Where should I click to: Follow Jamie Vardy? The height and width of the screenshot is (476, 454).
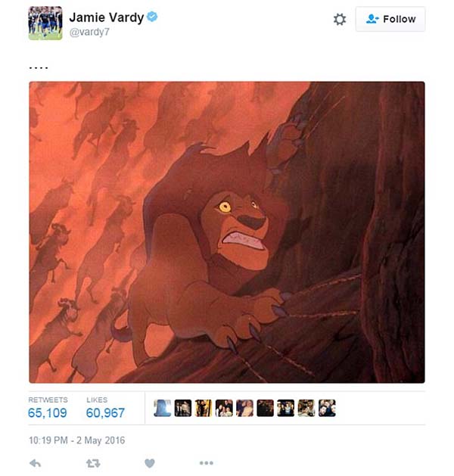point(390,19)
